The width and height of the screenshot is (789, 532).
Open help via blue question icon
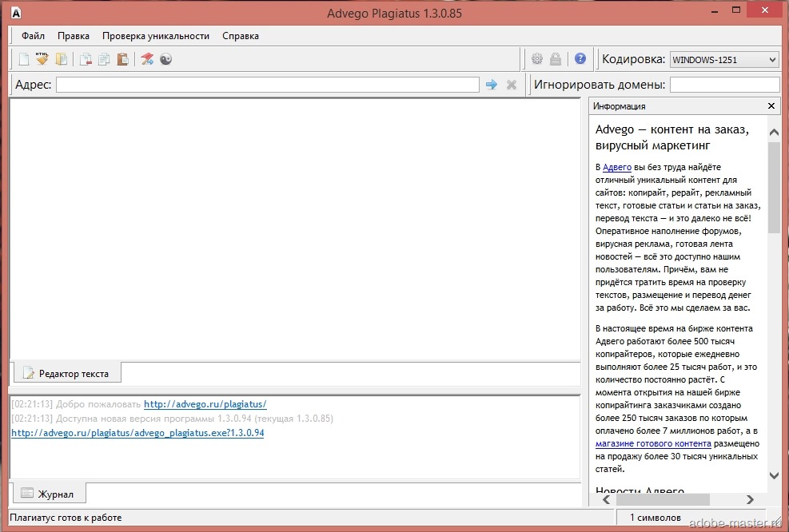[x=580, y=59]
